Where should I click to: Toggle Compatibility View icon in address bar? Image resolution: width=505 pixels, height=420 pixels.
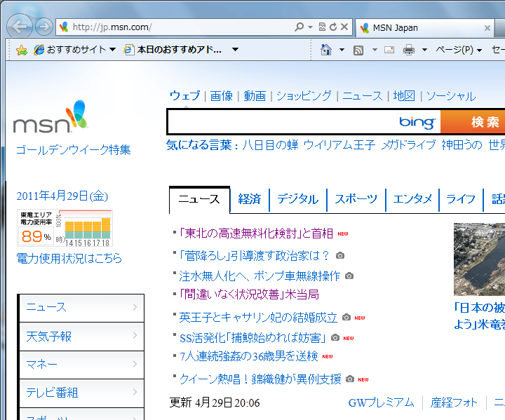(x=322, y=27)
